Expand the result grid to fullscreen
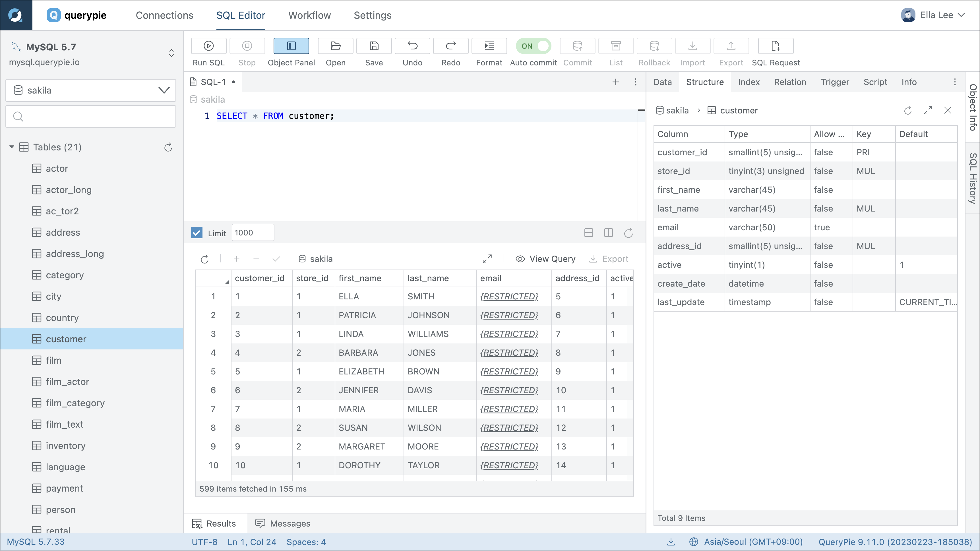980x551 pixels. [487, 259]
